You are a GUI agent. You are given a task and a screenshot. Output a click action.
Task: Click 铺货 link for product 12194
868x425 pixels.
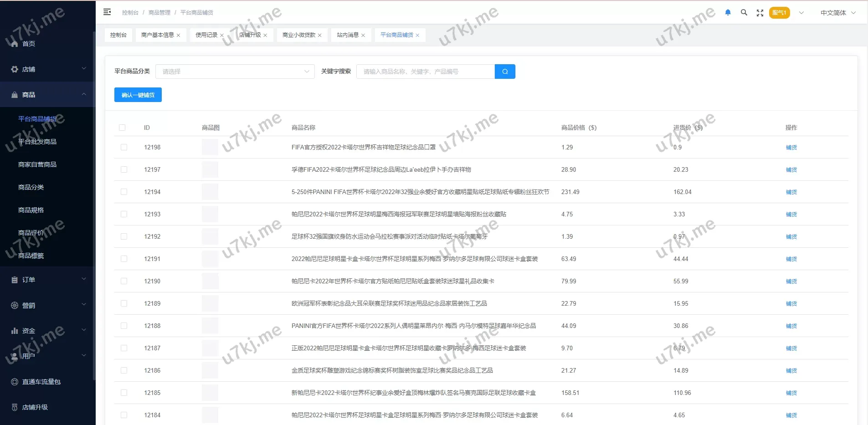791,192
